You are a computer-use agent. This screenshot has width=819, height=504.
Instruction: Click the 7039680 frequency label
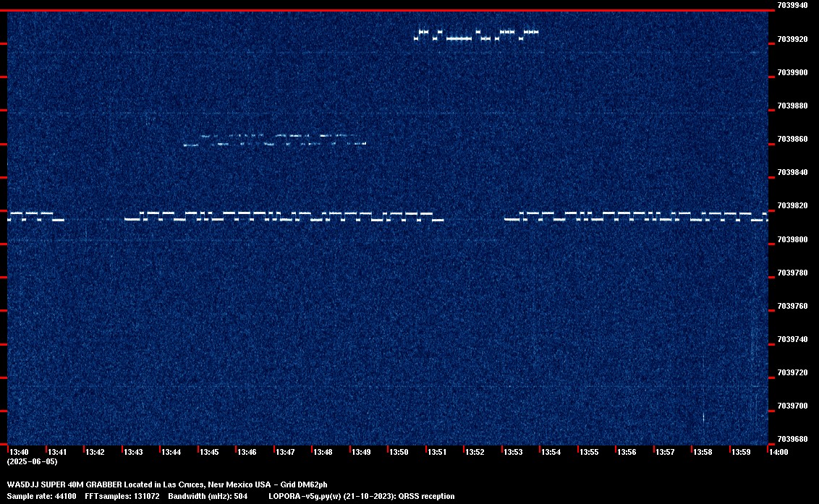tap(792, 439)
